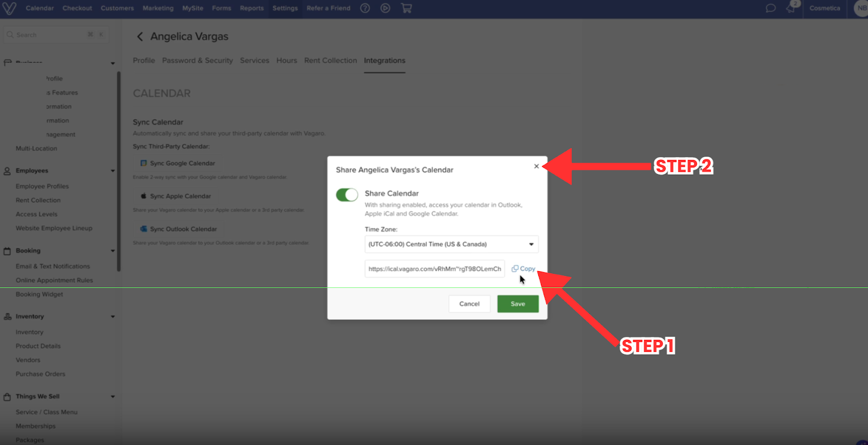Click the Copy link text
This screenshot has width=868, height=445.
527,269
